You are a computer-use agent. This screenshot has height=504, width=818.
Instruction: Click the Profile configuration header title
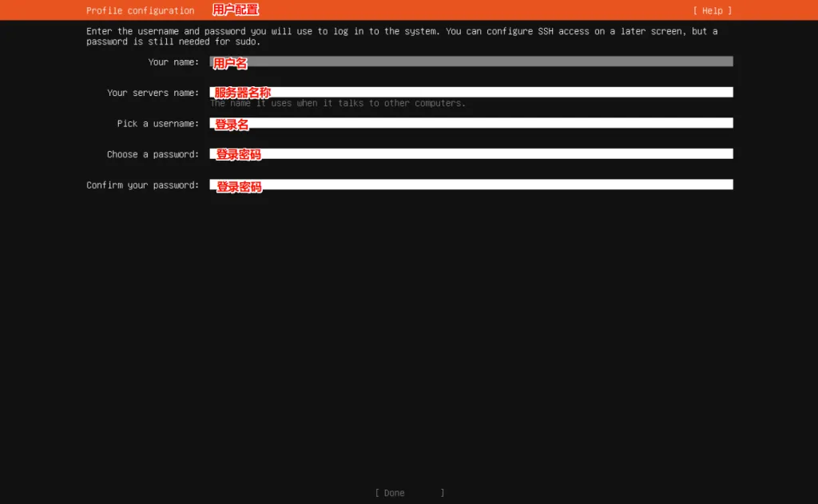pos(140,10)
